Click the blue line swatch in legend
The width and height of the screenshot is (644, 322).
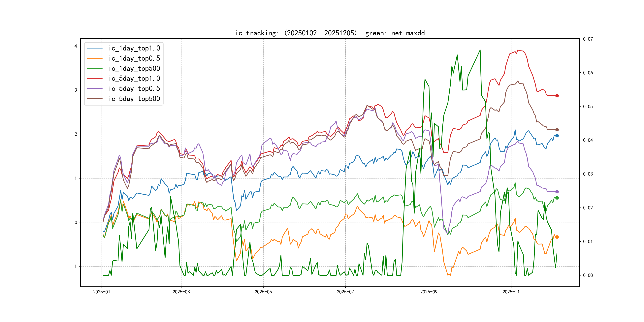(94, 48)
